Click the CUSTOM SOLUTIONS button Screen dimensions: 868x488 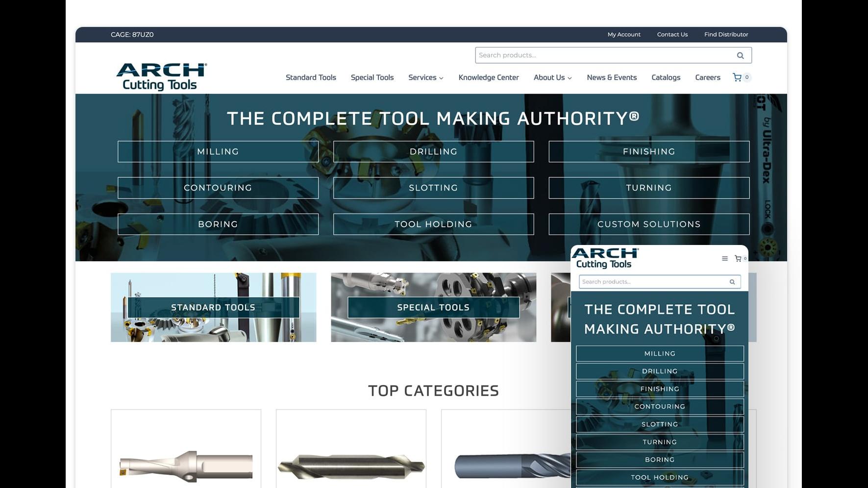pyautogui.click(x=649, y=224)
